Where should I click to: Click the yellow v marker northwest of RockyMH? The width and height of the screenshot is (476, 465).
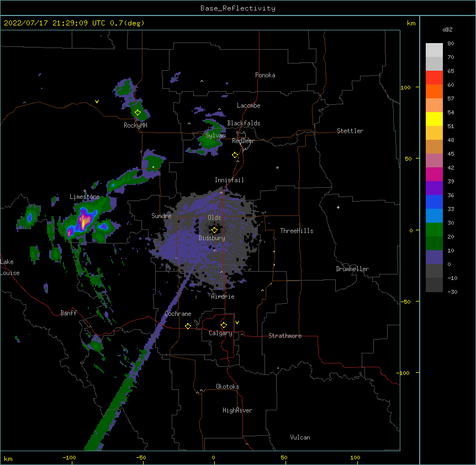97,102
